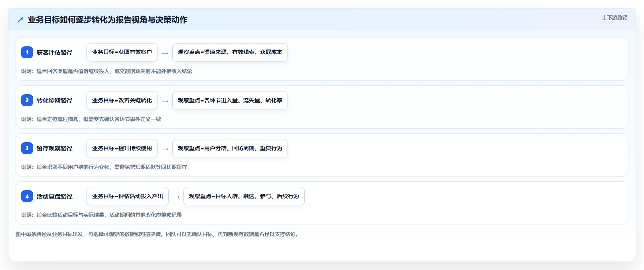This screenshot has height=270, width=644.
Task: Click the 业务目标=评估活动投入产出 box
Action: 128,196
